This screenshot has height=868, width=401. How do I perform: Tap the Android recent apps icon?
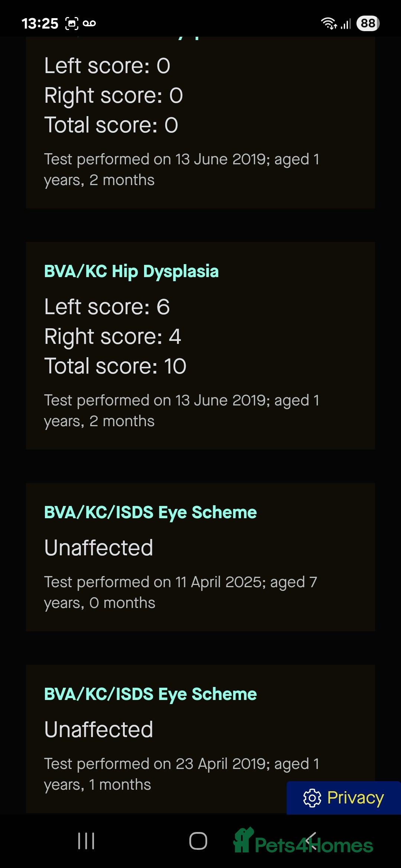click(x=86, y=841)
